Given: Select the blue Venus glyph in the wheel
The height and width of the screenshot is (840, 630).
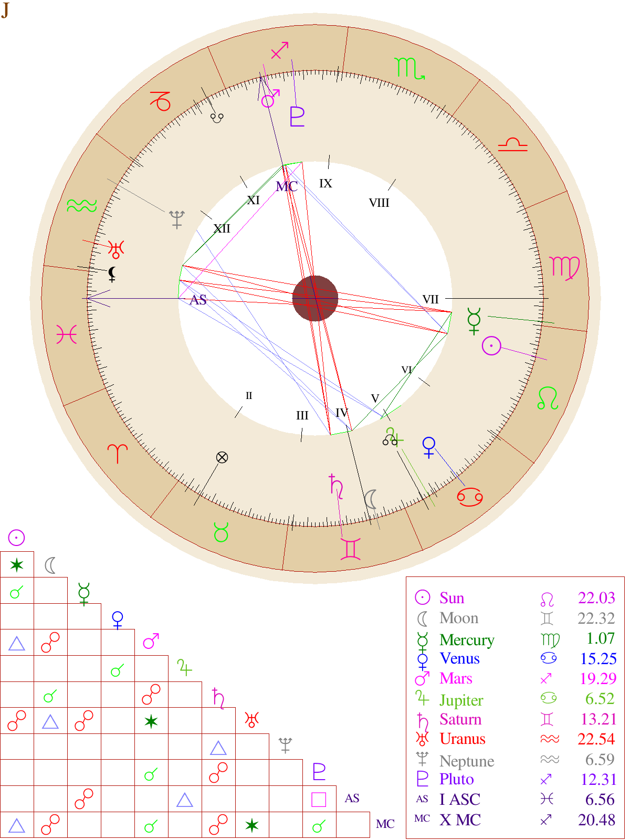Looking at the screenshot, I should (429, 447).
